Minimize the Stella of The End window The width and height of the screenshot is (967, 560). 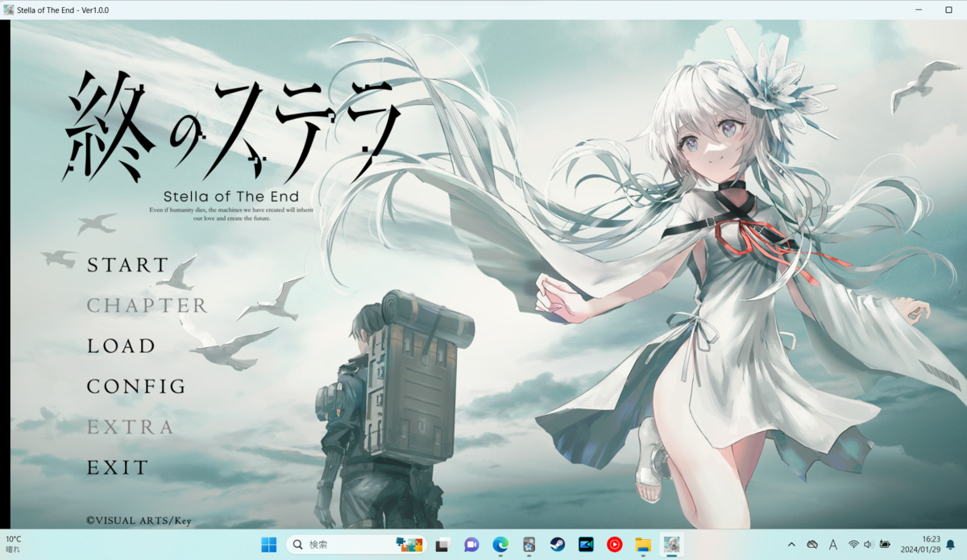coord(918,10)
